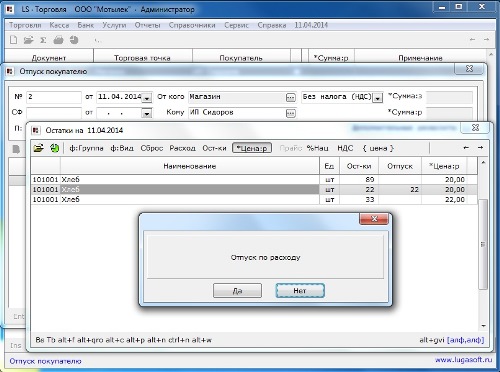
Task: Open the Отчеты menu
Action: click(x=147, y=25)
